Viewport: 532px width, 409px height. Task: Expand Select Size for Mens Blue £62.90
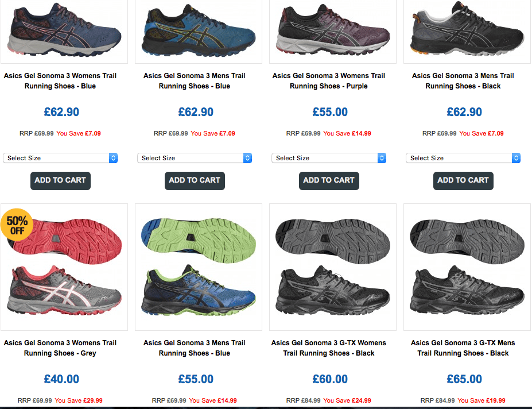pos(195,158)
